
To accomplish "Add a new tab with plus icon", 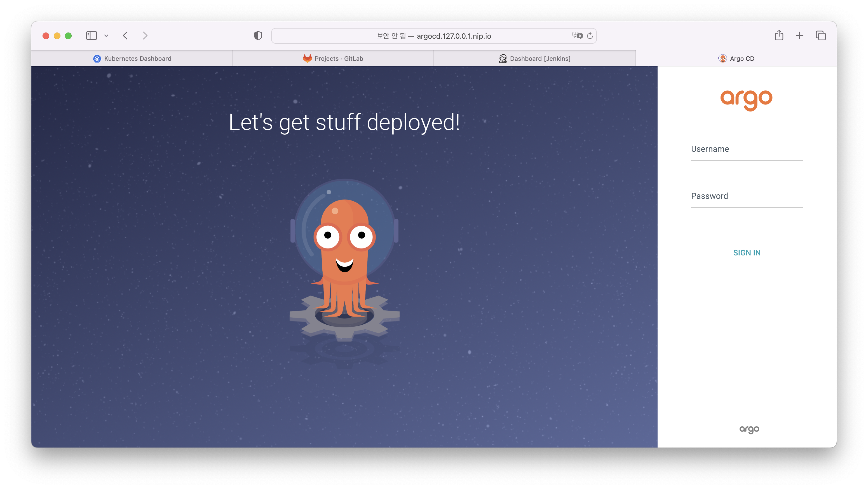I will tap(799, 36).
